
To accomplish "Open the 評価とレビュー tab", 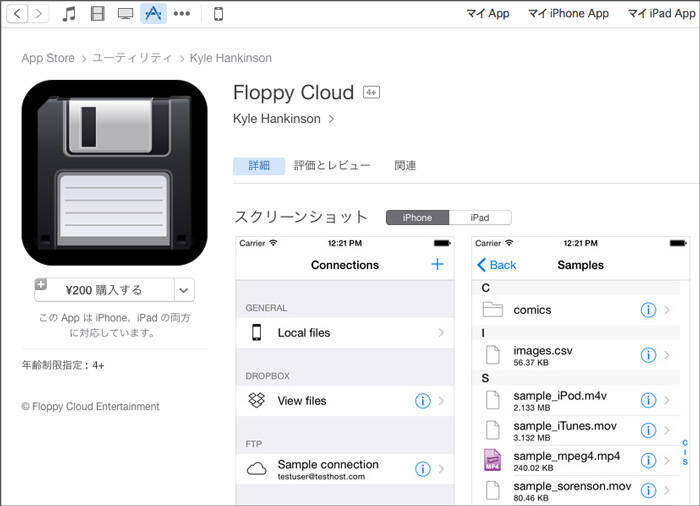I will click(x=332, y=166).
